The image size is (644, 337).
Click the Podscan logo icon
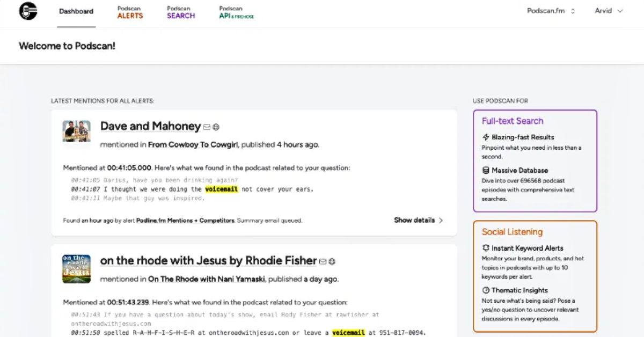coord(28,11)
